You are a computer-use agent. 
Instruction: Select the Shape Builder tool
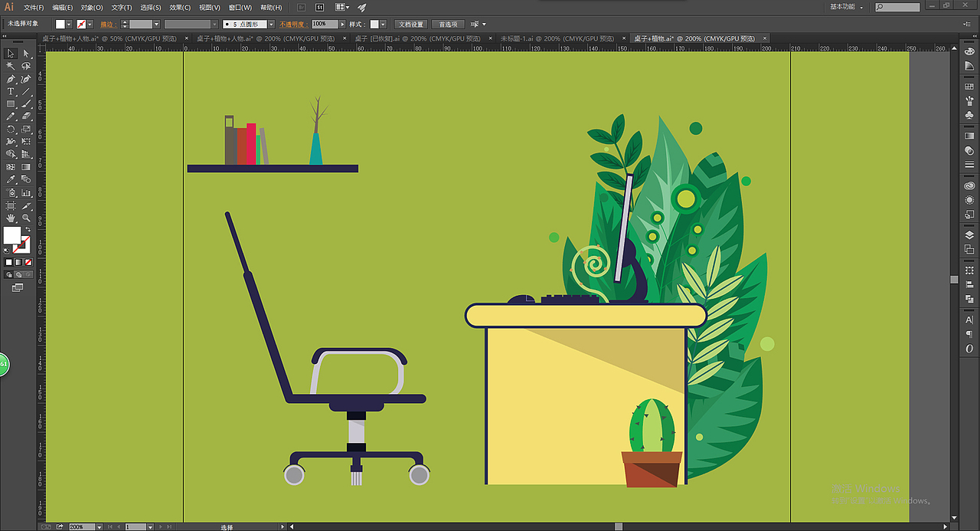click(x=11, y=154)
